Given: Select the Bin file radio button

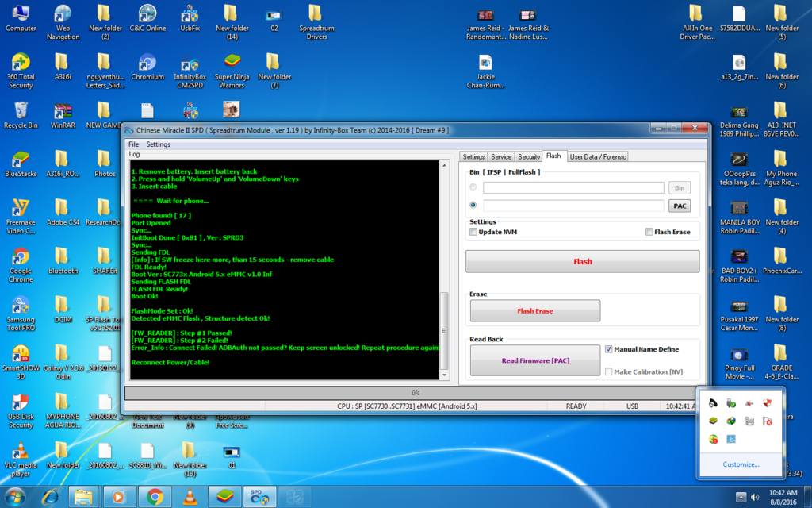Looking at the screenshot, I should coord(473,187).
